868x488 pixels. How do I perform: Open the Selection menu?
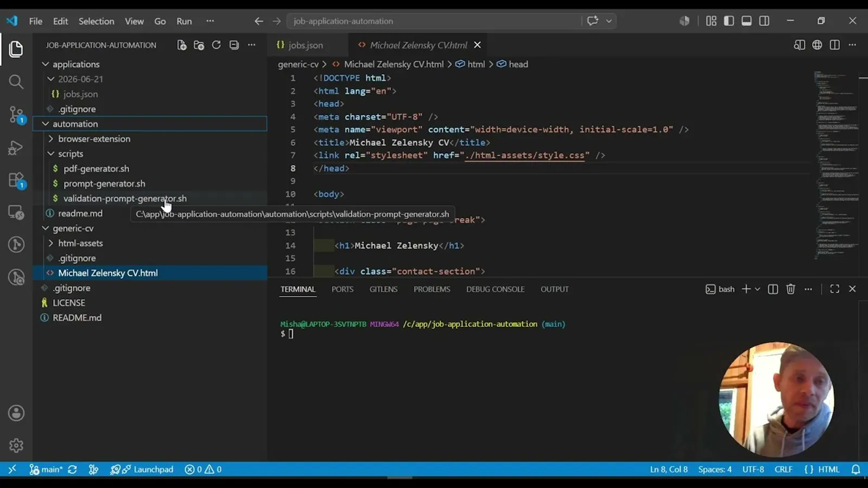tap(97, 21)
